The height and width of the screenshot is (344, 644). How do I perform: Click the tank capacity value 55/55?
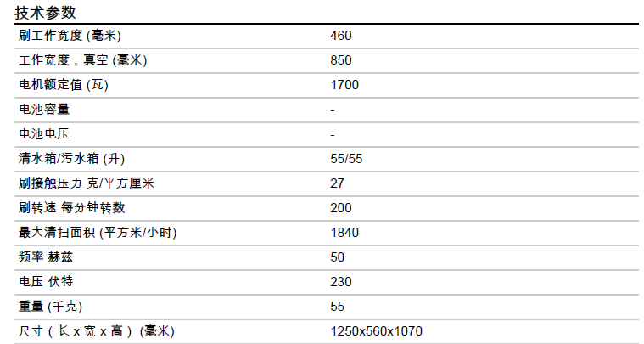(347, 159)
